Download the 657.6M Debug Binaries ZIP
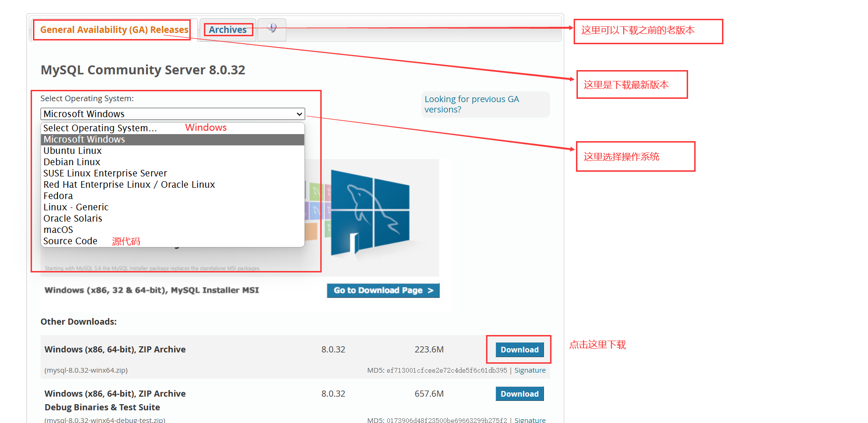 point(519,394)
